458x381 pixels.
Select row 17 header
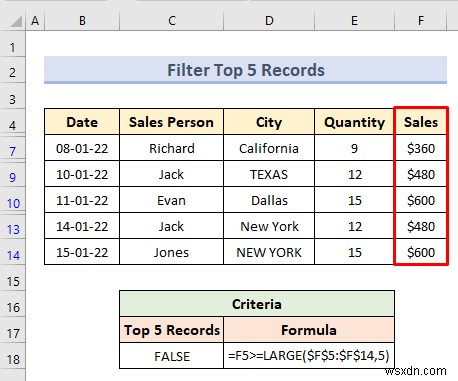click(13, 330)
